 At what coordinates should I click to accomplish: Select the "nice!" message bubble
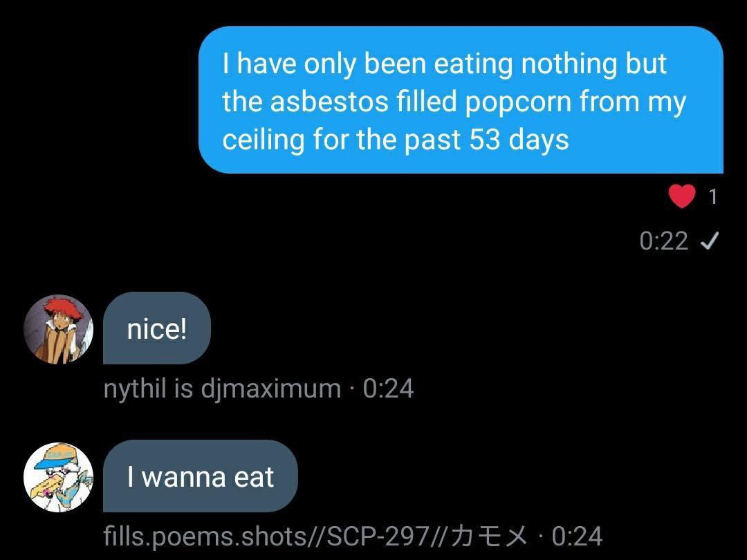(x=157, y=328)
